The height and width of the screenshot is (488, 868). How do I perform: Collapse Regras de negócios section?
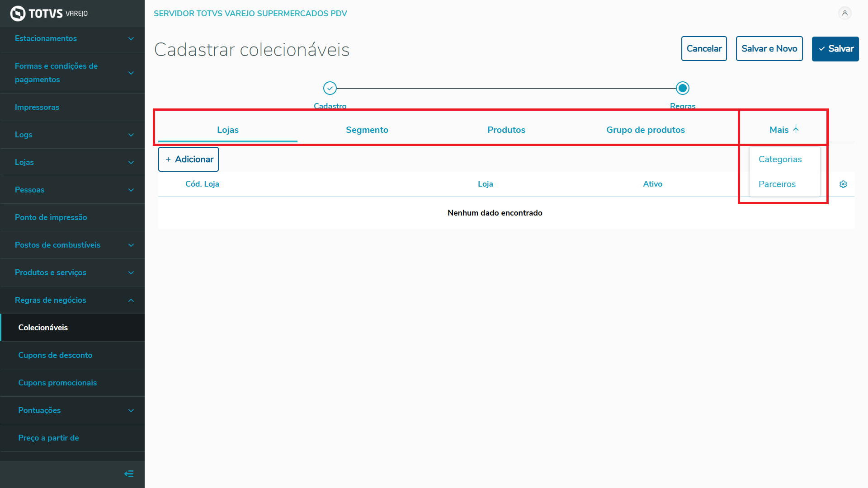[131, 300]
